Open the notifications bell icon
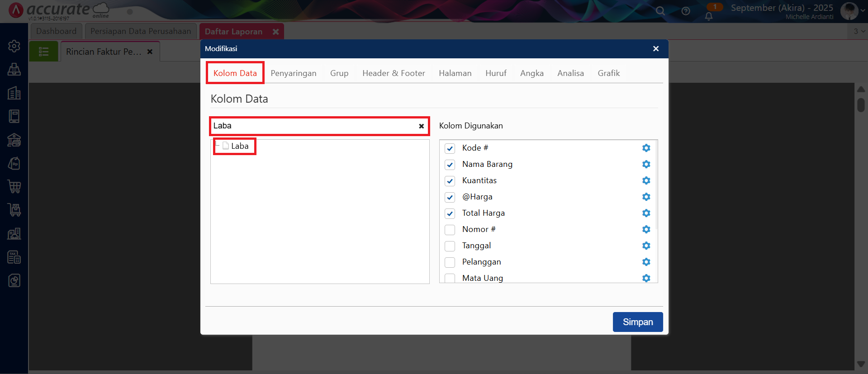The height and width of the screenshot is (374, 868). (x=709, y=16)
